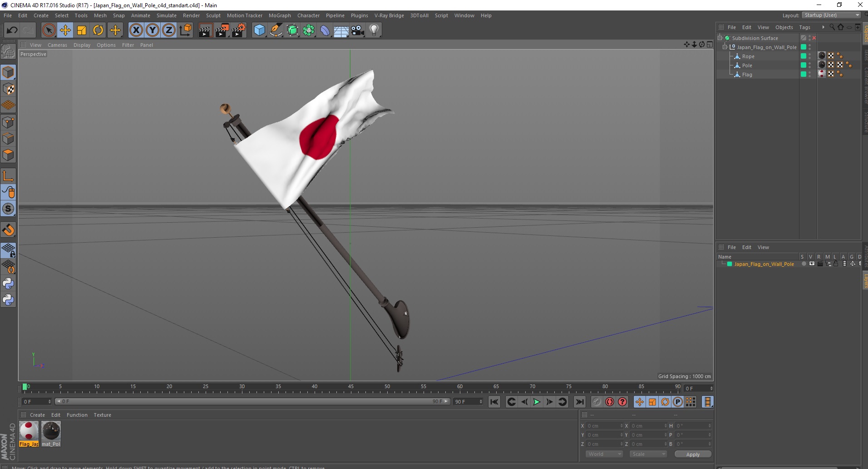The height and width of the screenshot is (469, 868).
Task: Open the World coordinate dropdown
Action: [604, 454]
